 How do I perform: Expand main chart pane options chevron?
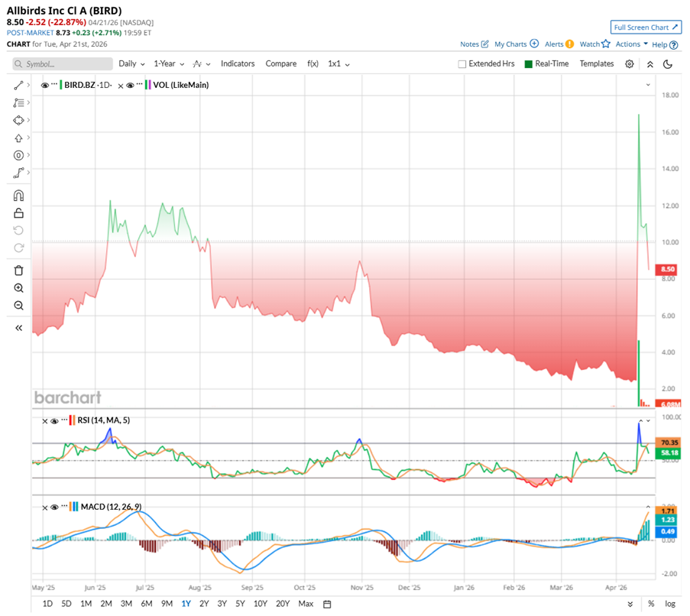point(648,85)
